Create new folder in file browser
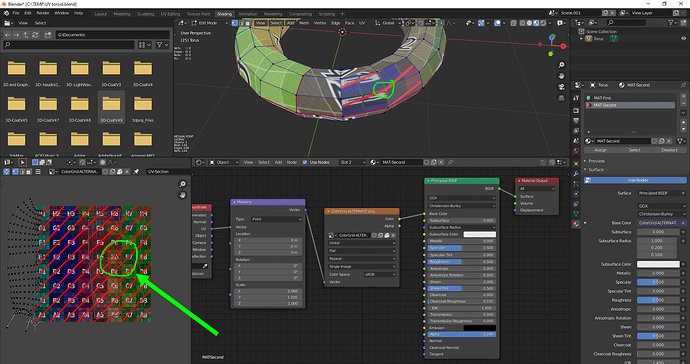690x364 pixels. [x=48, y=34]
